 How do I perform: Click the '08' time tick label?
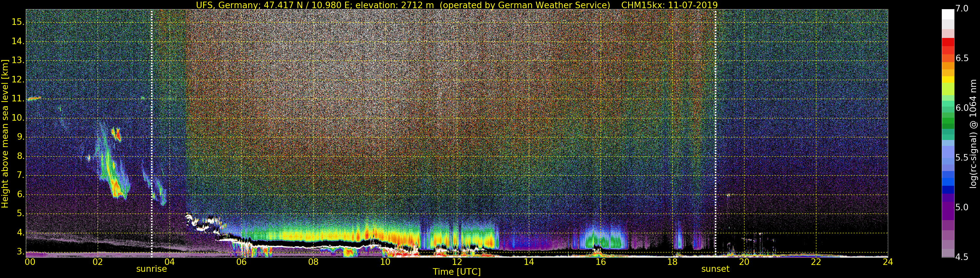(313, 262)
